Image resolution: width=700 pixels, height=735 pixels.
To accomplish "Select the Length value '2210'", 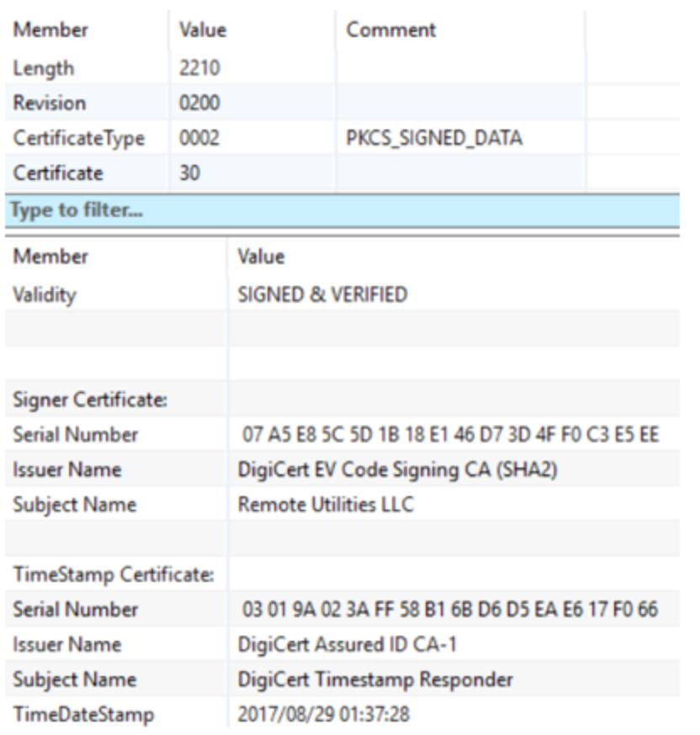I will tap(199, 68).
